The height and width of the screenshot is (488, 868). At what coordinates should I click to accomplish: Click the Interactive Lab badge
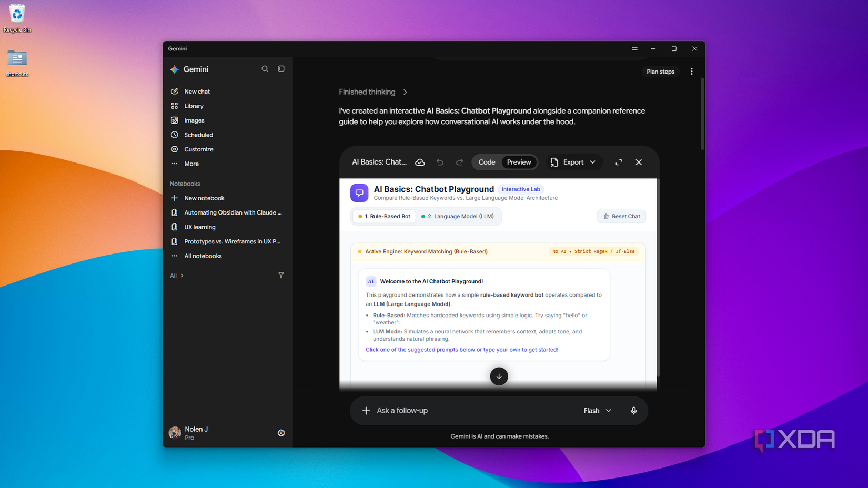tap(521, 189)
